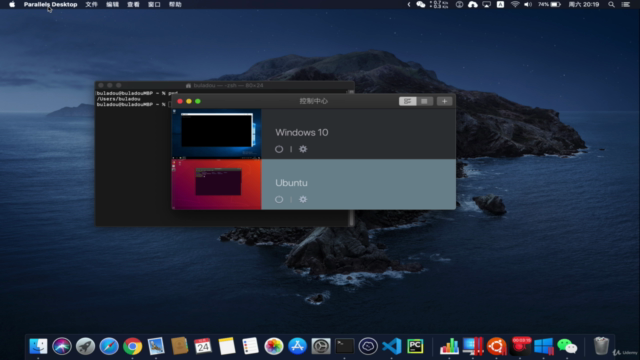Open Spotlight search in menu bar

click(x=611, y=4)
